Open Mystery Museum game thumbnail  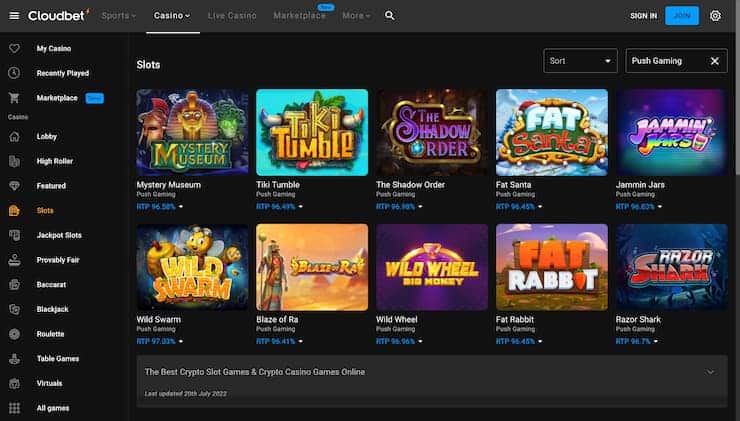pyautogui.click(x=192, y=132)
